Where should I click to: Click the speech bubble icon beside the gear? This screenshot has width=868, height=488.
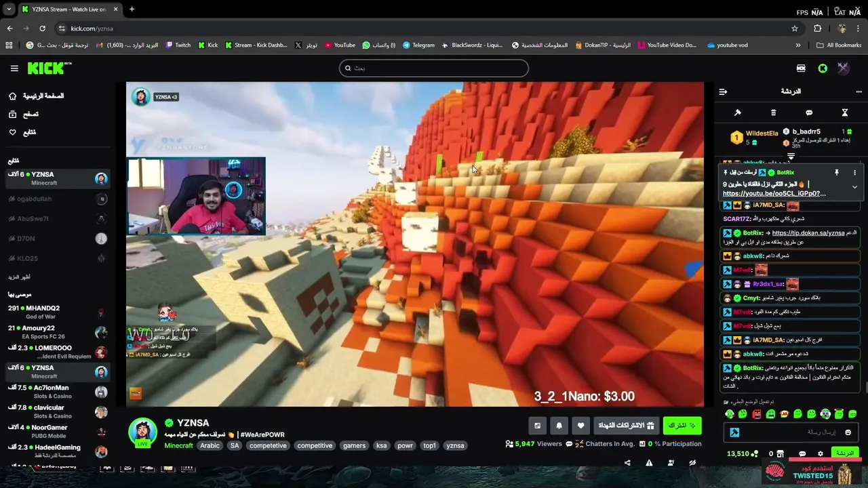click(802, 454)
